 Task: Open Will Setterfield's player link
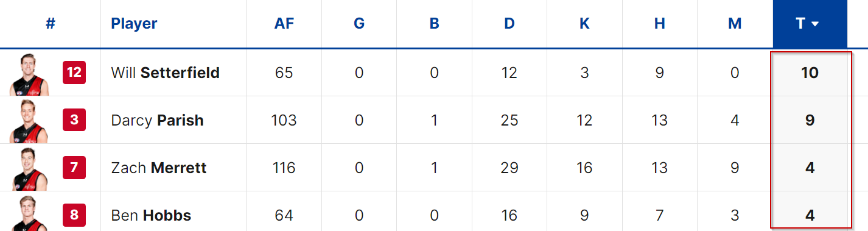point(165,73)
